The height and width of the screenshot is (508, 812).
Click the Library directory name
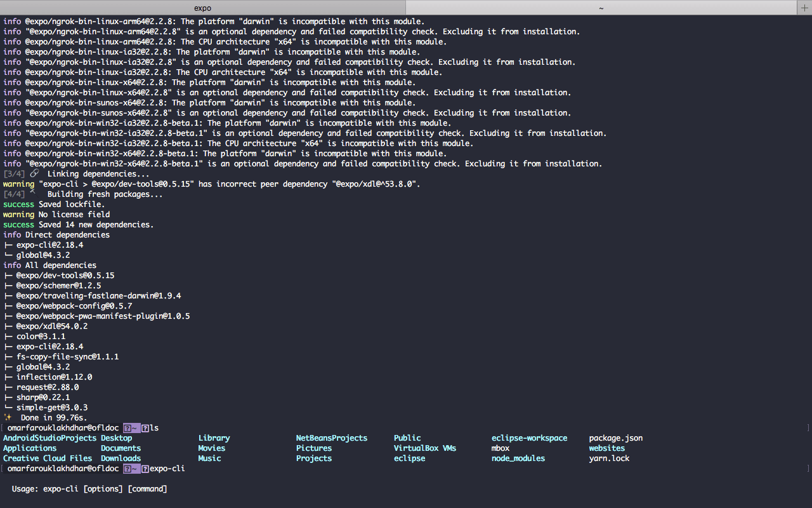[x=214, y=438]
